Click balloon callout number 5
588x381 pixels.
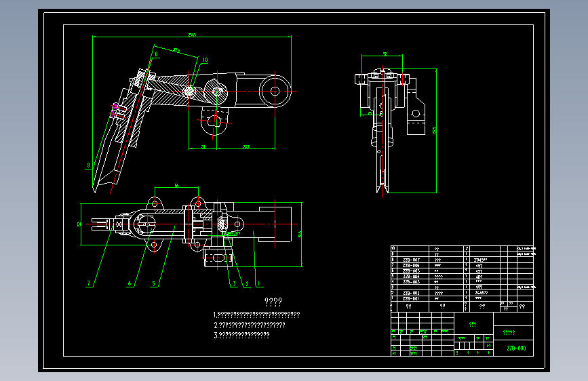[153, 284]
